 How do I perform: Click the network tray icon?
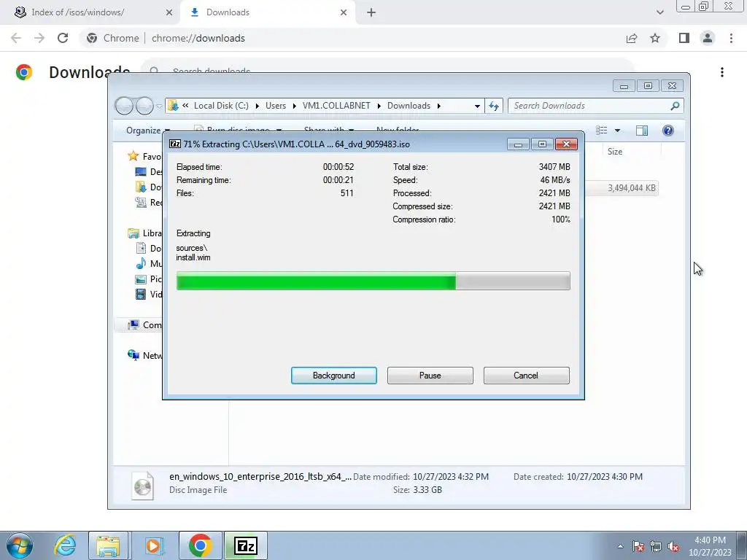656,546
